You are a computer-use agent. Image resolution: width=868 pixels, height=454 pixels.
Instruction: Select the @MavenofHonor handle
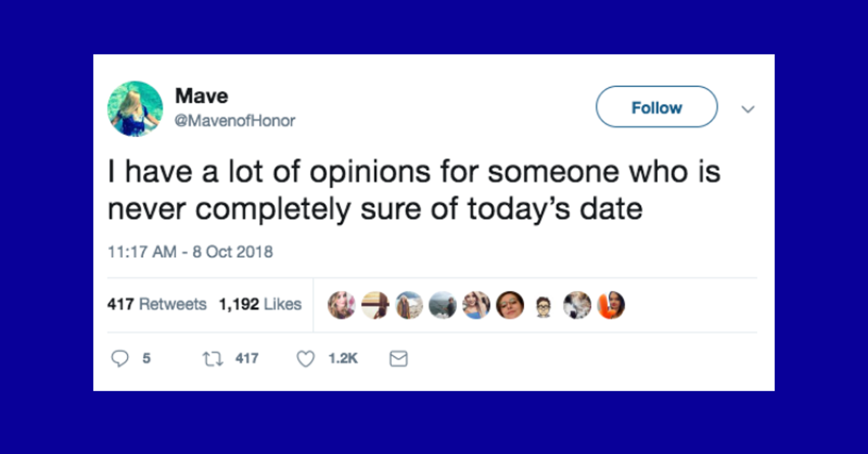click(234, 120)
